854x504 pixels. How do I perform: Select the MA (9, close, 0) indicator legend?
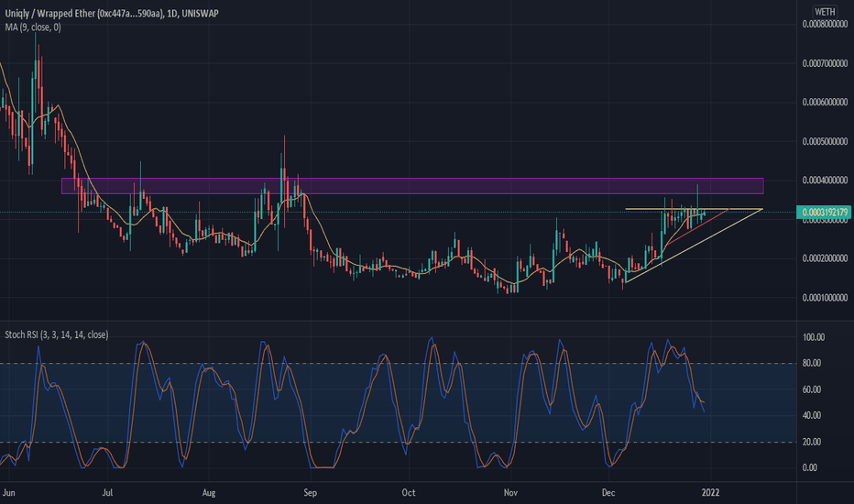pyautogui.click(x=33, y=27)
